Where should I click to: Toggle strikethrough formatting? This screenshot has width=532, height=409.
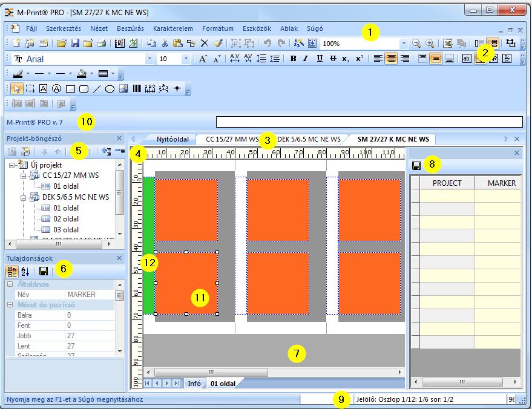click(x=333, y=59)
